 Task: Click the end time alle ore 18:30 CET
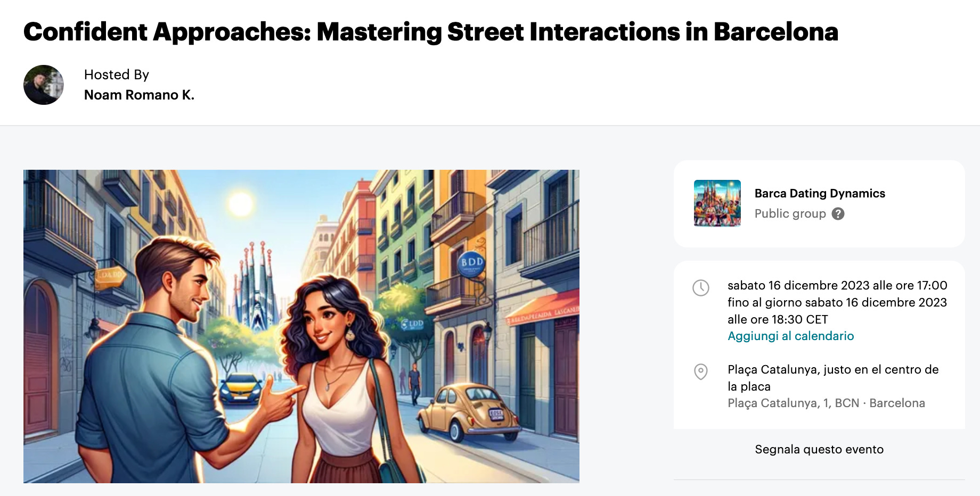pos(777,319)
